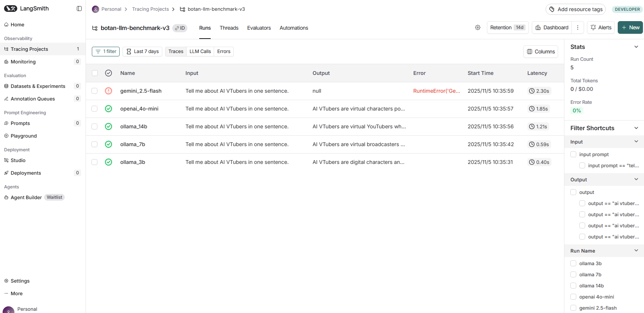Collapse the Stats section
The width and height of the screenshot is (644, 313).
pyautogui.click(x=636, y=47)
